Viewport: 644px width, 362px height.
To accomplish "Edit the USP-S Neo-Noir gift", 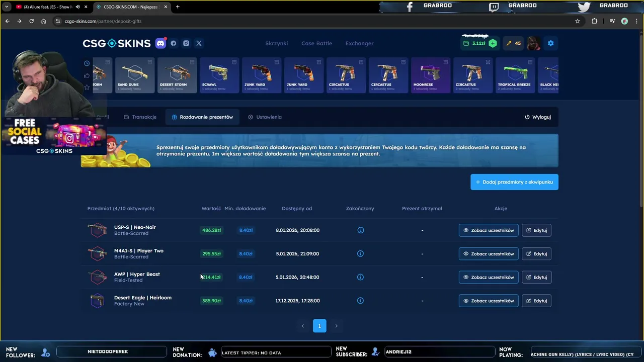I will (536, 230).
